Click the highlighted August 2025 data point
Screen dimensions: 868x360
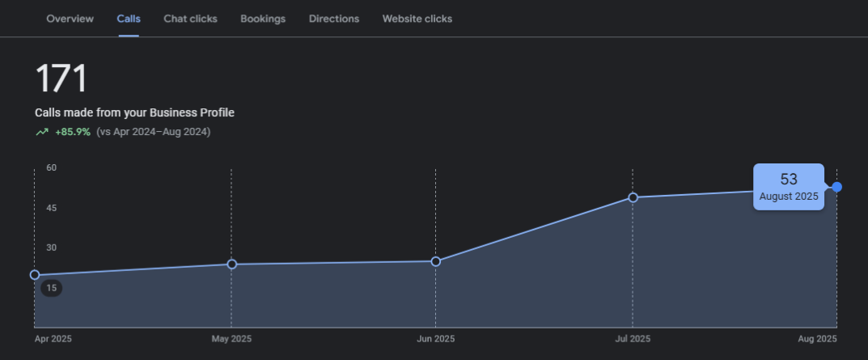(836, 187)
